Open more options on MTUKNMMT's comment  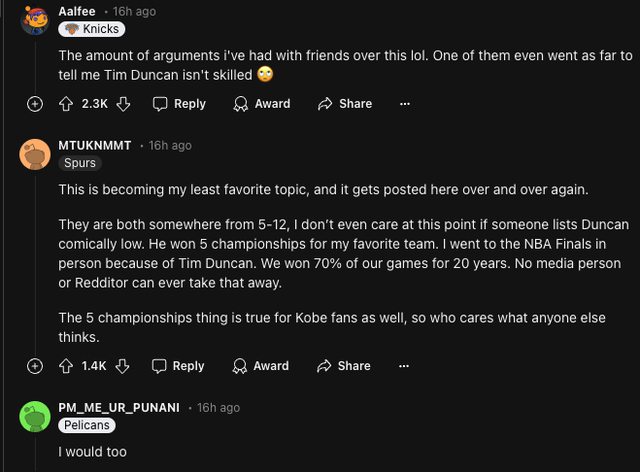404,366
